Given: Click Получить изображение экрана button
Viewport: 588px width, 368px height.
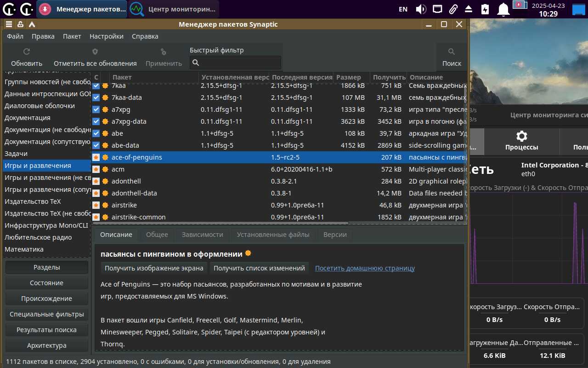Looking at the screenshot, I should click(x=154, y=268).
